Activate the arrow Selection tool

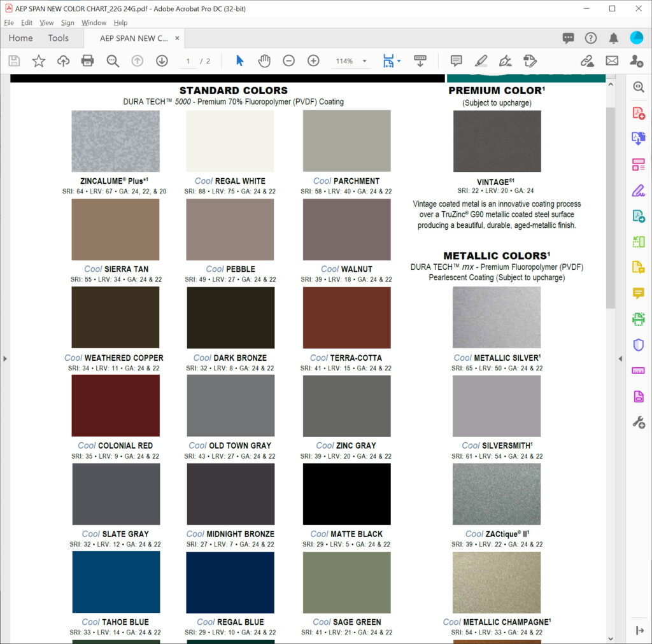239,61
